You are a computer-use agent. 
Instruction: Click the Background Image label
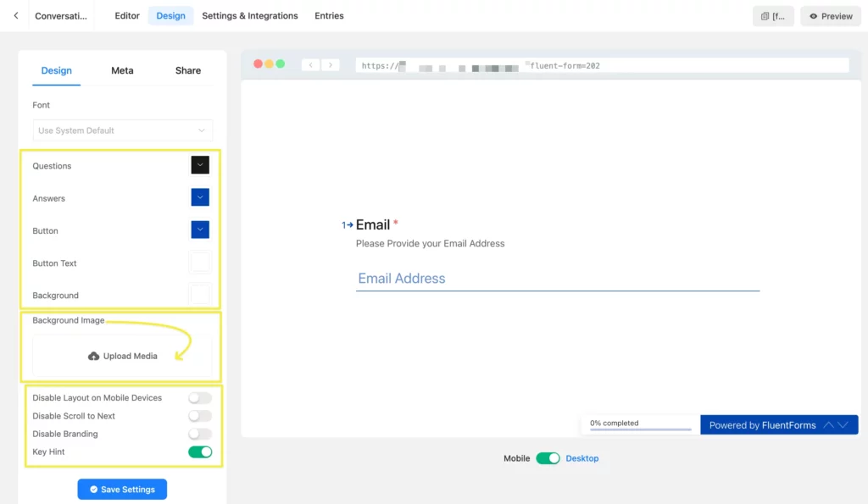[68, 320]
